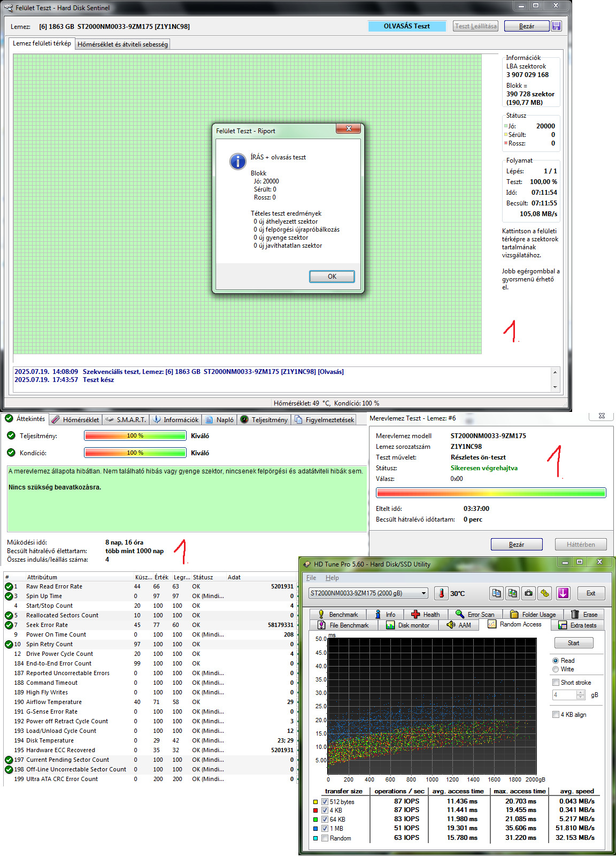616x857 pixels.
Task: Toggle the 64 KB transfer size checkbox
Action: (x=325, y=820)
